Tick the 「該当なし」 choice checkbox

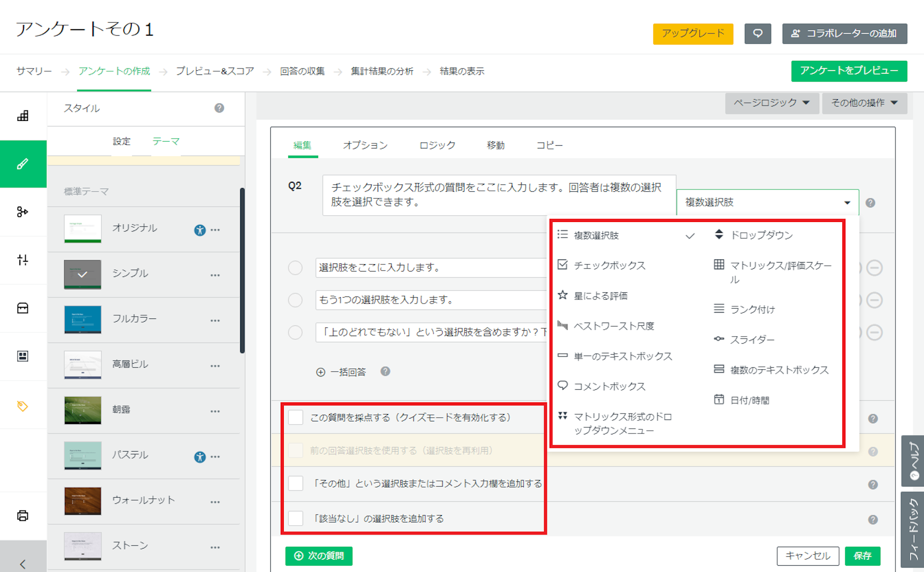click(x=296, y=518)
